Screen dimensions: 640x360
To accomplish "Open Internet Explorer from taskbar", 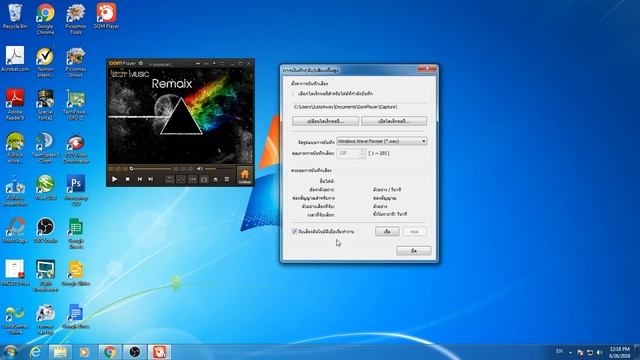I will coord(36,352).
